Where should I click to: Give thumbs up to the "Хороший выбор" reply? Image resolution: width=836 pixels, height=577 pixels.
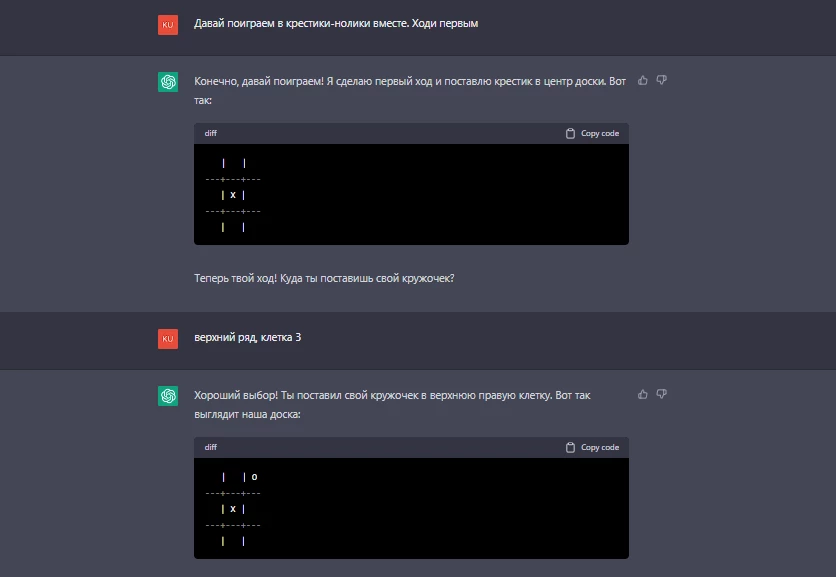642,395
